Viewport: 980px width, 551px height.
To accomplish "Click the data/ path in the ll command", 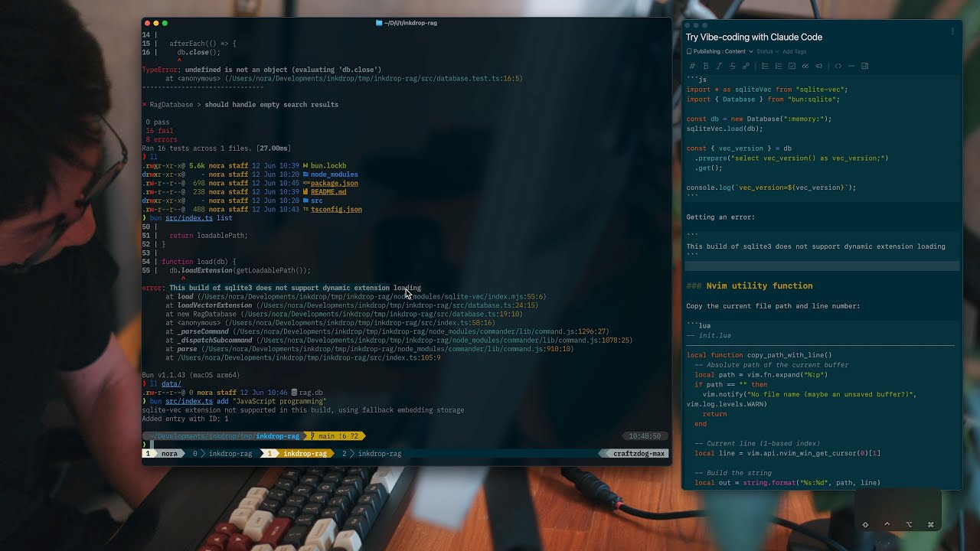I will pyautogui.click(x=171, y=384).
